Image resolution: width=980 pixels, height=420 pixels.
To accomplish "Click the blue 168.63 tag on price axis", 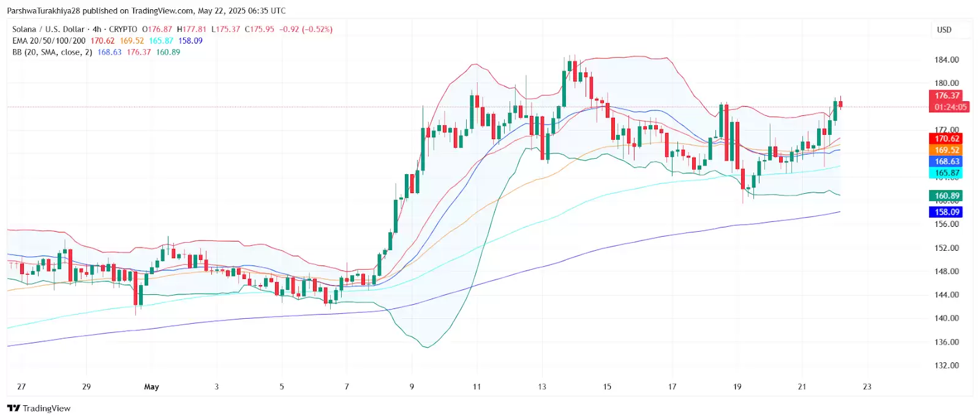I will point(946,162).
